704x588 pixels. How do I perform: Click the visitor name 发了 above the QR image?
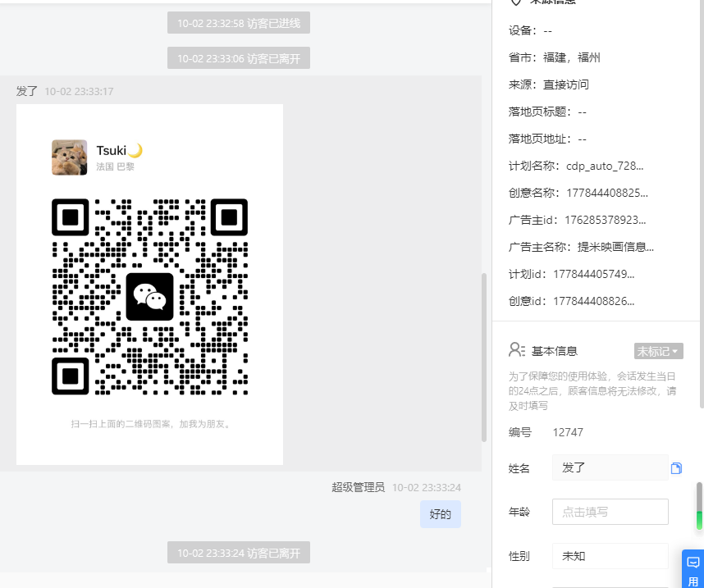27,91
